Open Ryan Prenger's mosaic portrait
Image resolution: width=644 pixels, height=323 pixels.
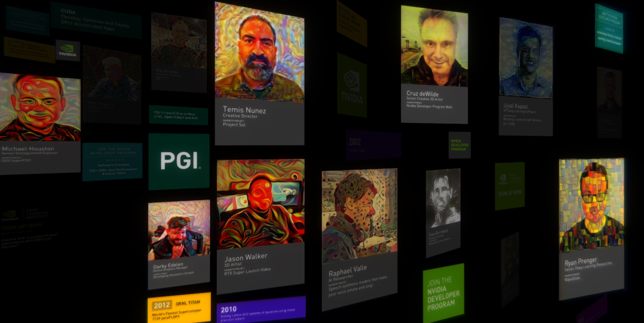(591, 205)
